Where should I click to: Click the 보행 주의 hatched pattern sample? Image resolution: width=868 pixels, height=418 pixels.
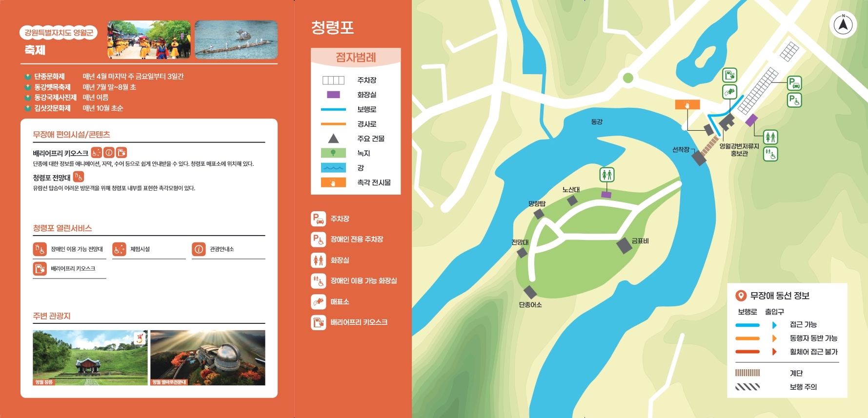(x=747, y=387)
